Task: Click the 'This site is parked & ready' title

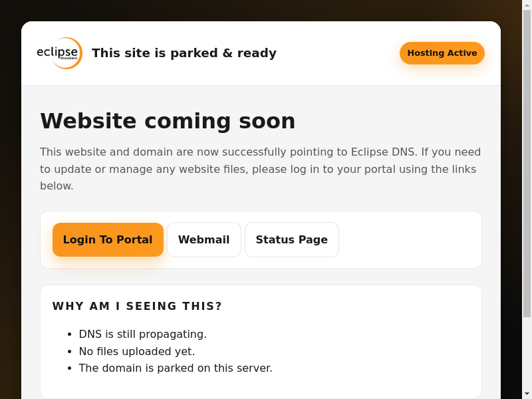Action: 184,53
